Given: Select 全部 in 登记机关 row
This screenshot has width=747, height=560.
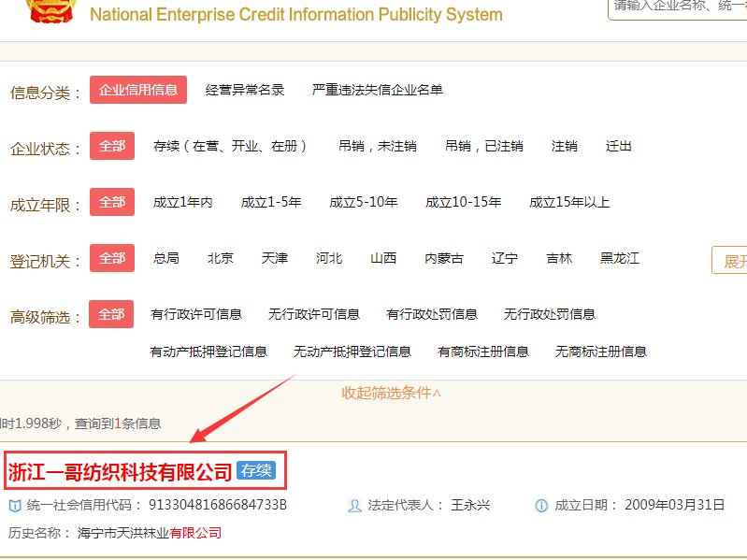Looking at the screenshot, I should pos(112,258).
